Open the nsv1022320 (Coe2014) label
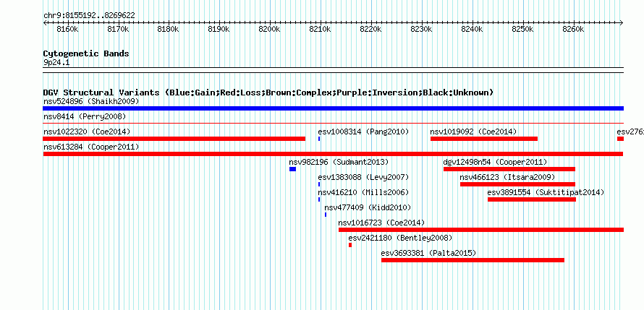This screenshot has width=644, height=310. pos(87,132)
